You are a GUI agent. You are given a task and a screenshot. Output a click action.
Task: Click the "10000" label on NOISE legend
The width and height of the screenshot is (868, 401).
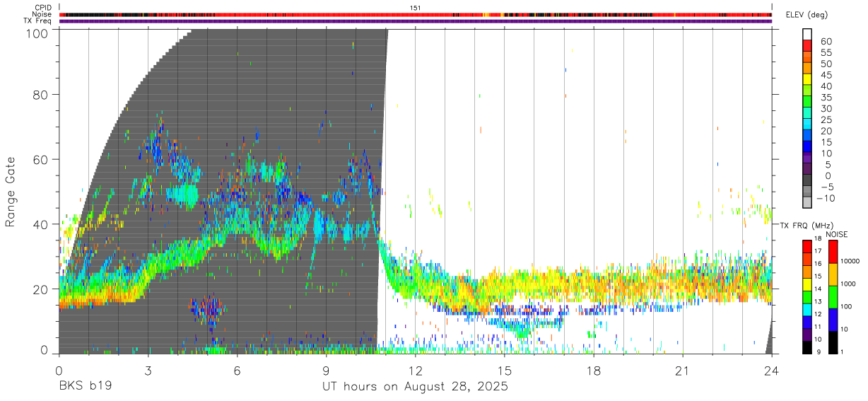pyautogui.click(x=852, y=262)
